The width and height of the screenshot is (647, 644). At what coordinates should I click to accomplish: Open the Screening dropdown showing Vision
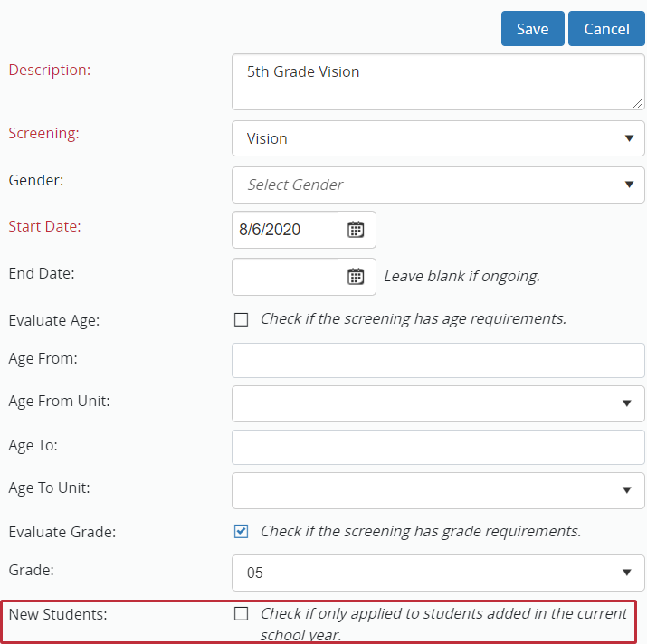point(438,138)
